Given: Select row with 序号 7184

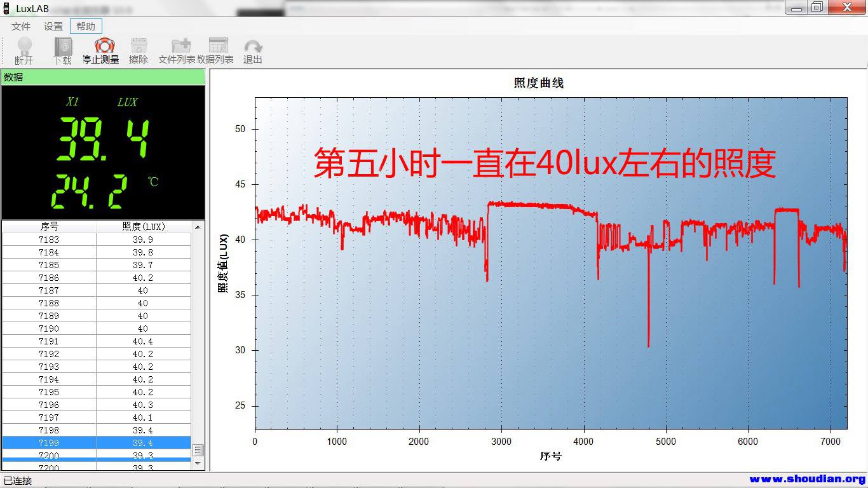Looking at the screenshot, I should (97, 252).
